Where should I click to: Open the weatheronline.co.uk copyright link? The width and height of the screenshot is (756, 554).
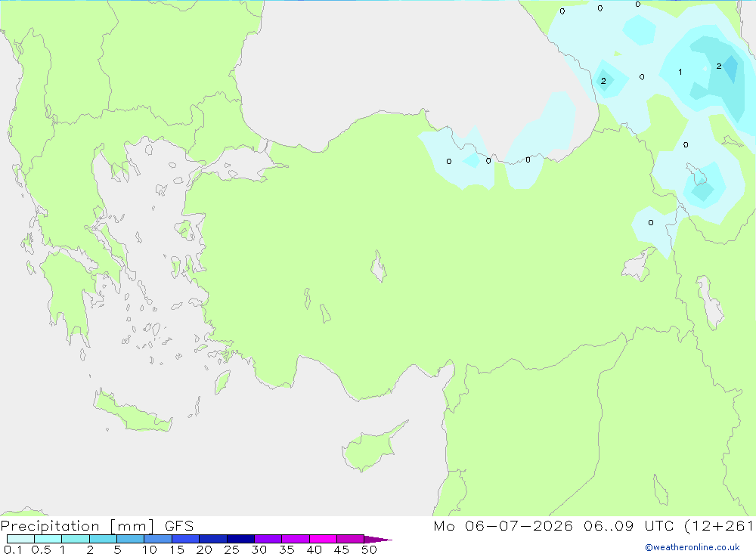(692, 547)
